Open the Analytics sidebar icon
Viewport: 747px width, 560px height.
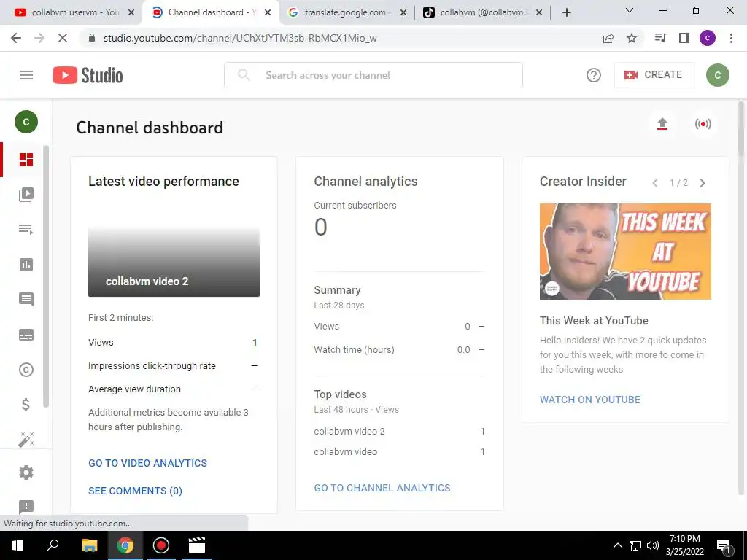(x=26, y=265)
